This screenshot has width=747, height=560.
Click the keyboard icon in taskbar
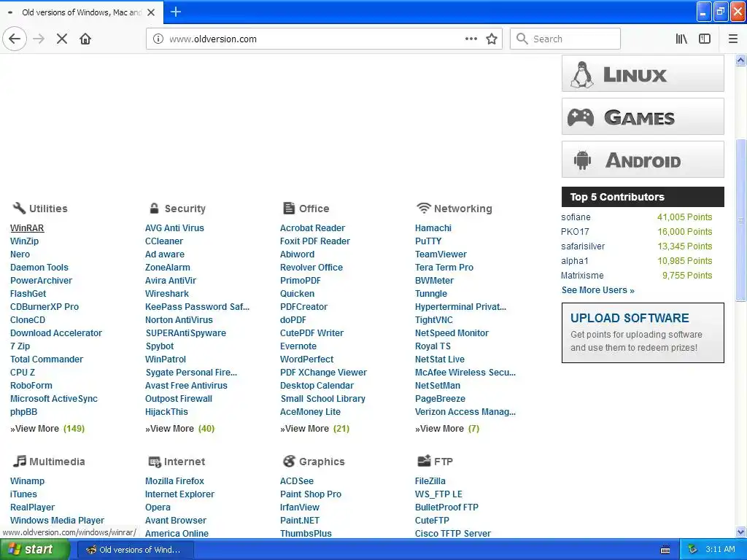pyautogui.click(x=665, y=550)
